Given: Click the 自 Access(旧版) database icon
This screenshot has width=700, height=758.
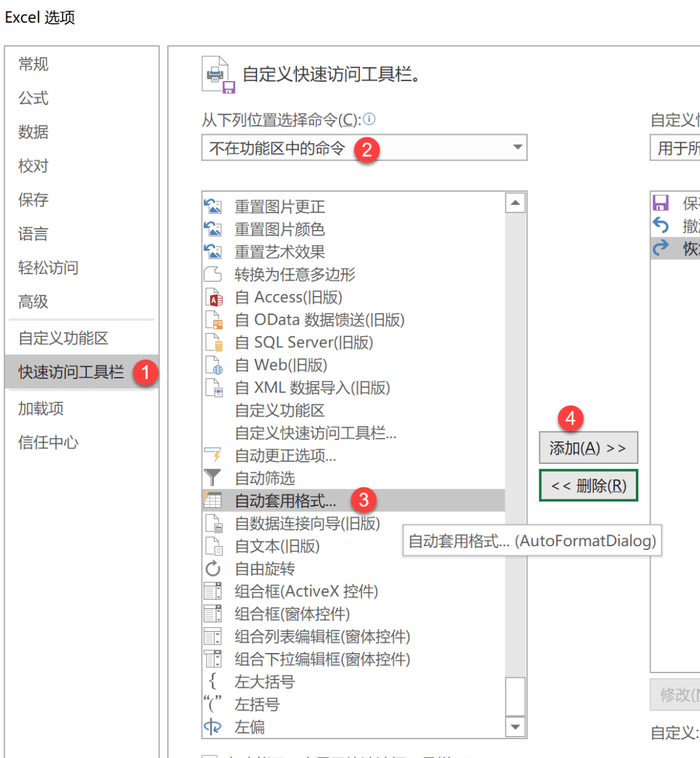Looking at the screenshot, I should click(213, 297).
